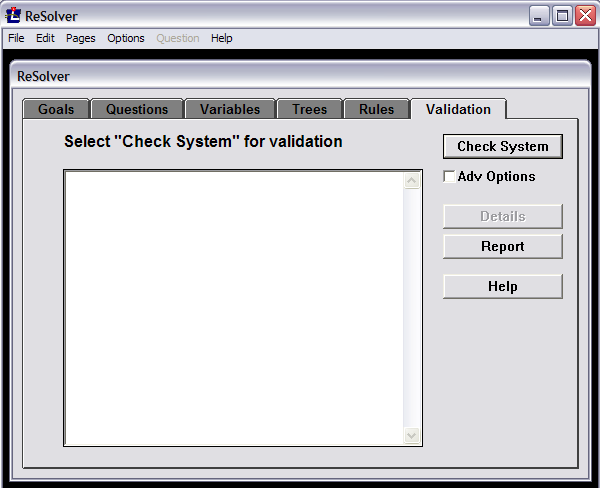
Task: Click the Report button
Action: [x=503, y=246]
